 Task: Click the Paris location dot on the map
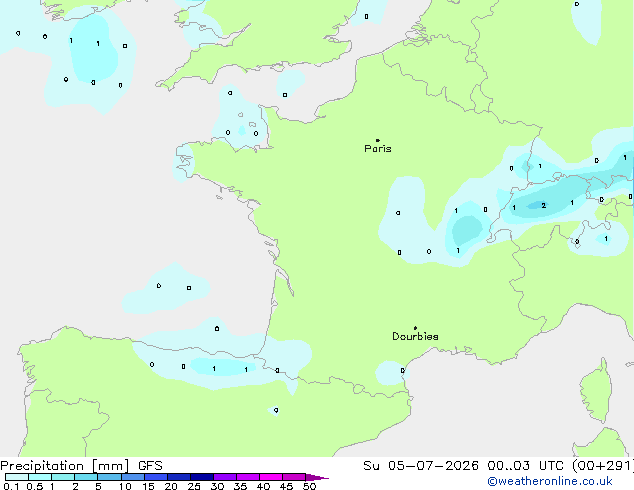[x=378, y=140]
